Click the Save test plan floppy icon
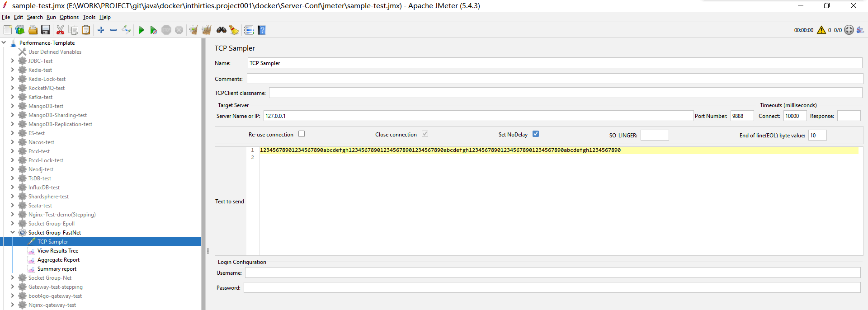The image size is (868, 310). tap(46, 30)
